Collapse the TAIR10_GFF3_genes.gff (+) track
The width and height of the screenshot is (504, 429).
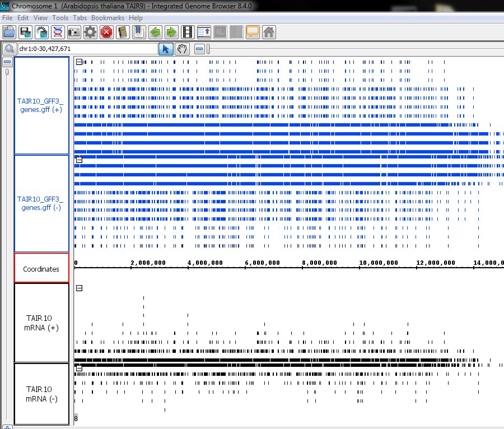[x=79, y=62]
